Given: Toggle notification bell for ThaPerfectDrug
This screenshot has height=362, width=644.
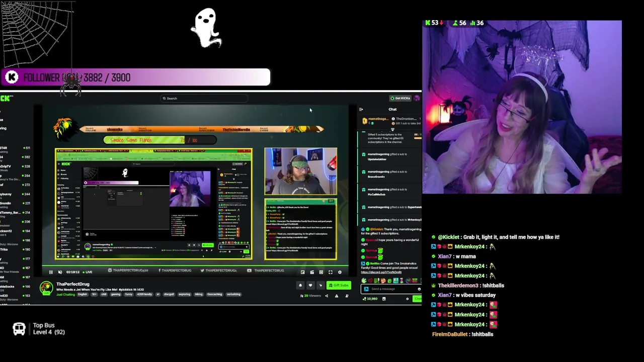Looking at the screenshot, I should [x=300, y=286].
